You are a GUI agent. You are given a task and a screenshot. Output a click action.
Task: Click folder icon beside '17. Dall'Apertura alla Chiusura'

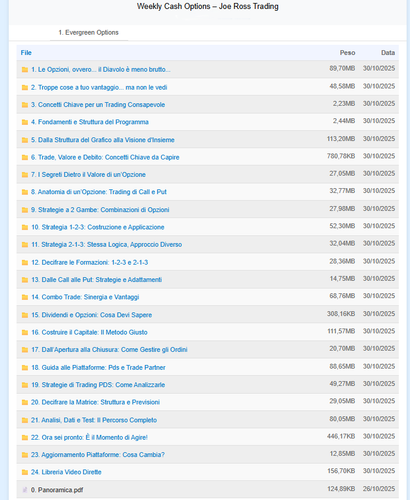[x=25, y=350]
